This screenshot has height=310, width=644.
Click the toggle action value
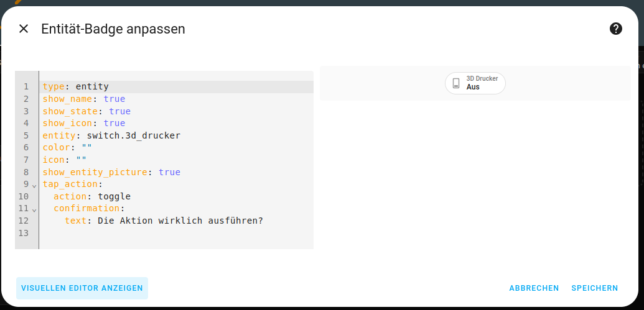114,196
